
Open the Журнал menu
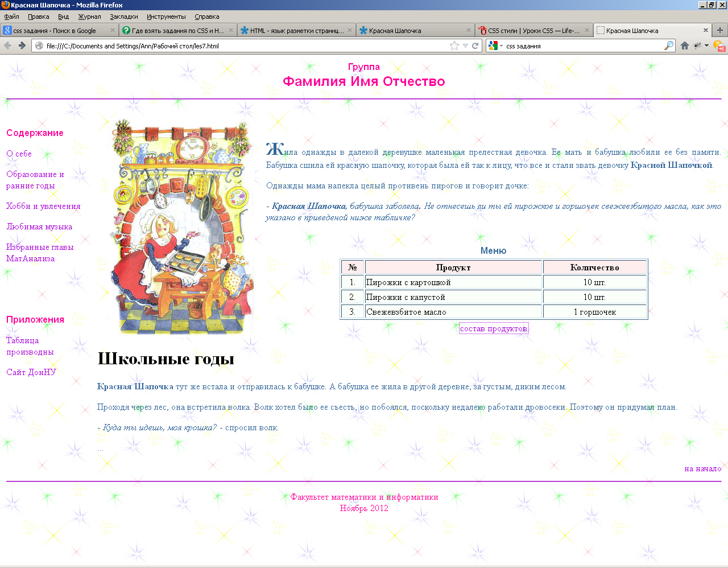point(89,17)
